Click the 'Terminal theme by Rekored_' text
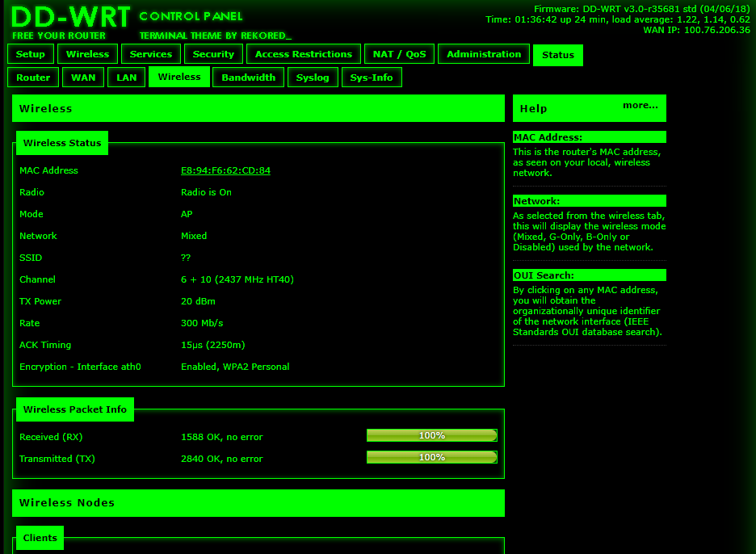Screen dimensions: 756x554 [x=216, y=36]
